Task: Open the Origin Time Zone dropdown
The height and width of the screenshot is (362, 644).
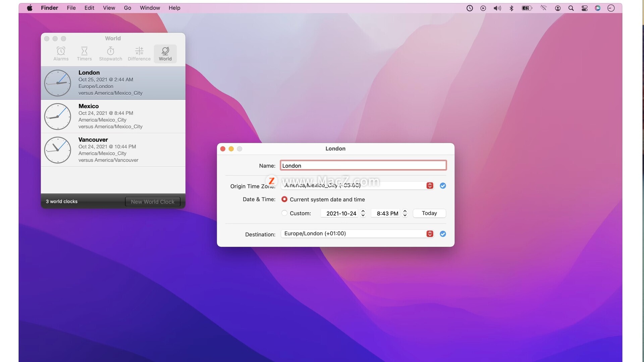Action: pyautogui.click(x=358, y=185)
